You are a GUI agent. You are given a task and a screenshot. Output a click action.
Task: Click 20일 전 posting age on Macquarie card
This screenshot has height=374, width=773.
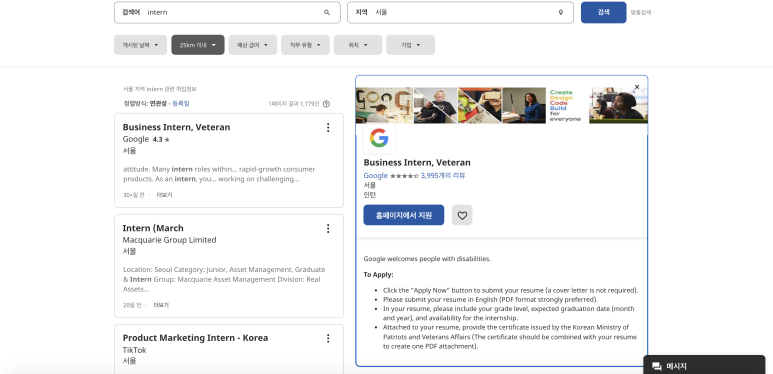[x=132, y=306]
